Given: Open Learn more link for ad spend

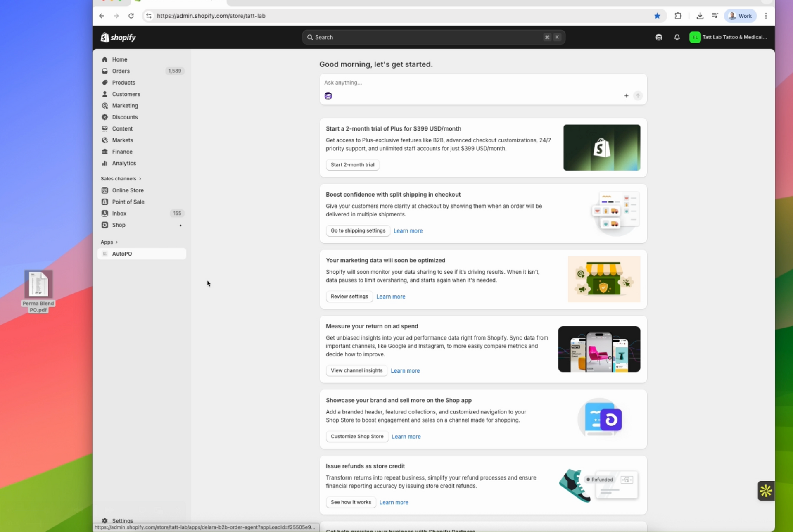Looking at the screenshot, I should pyautogui.click(x=405, y=370).
